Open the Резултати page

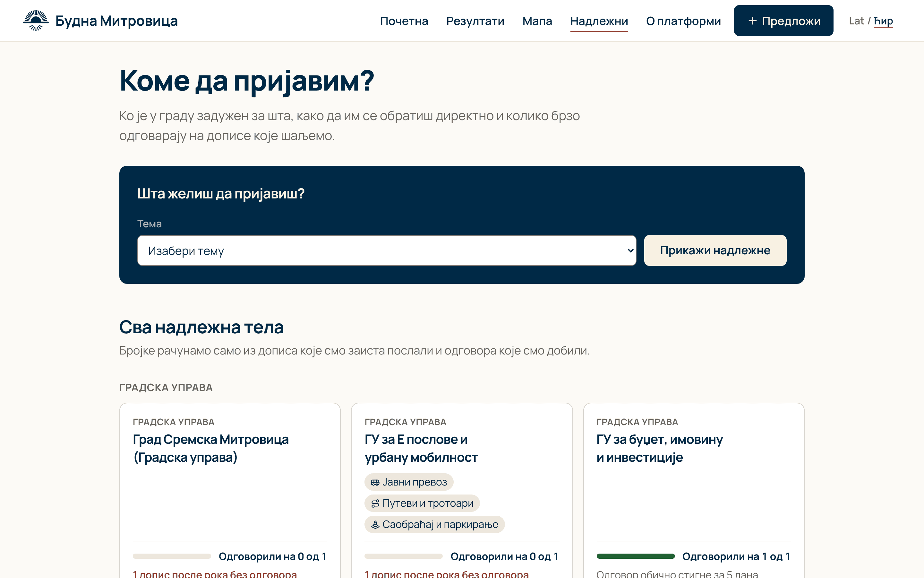click(x=475, y=21)
